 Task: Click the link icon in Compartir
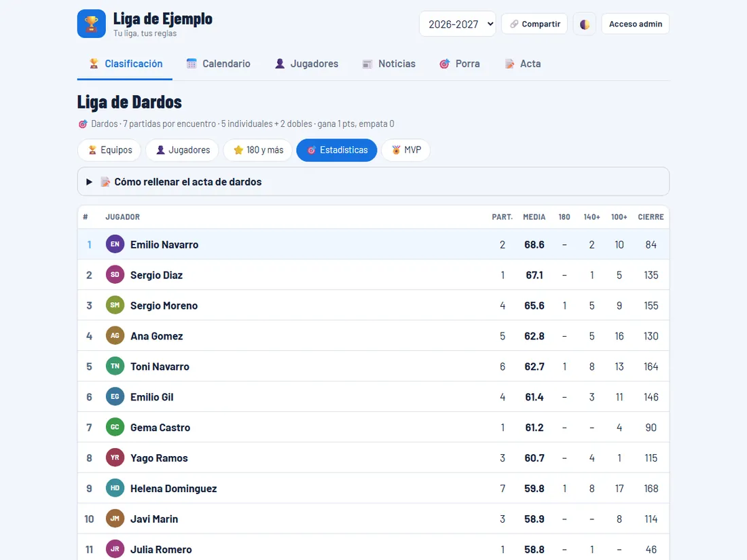pos(514,24)
